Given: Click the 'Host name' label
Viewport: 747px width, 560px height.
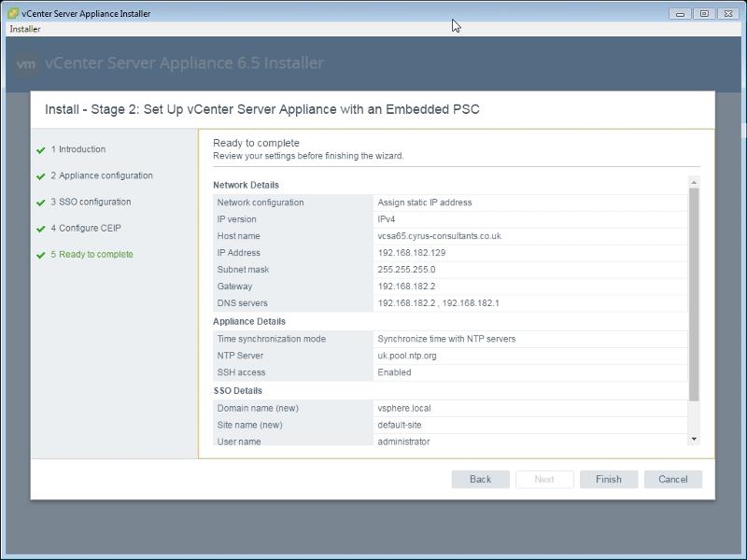Looking at the screenshot, I should 238,236.
